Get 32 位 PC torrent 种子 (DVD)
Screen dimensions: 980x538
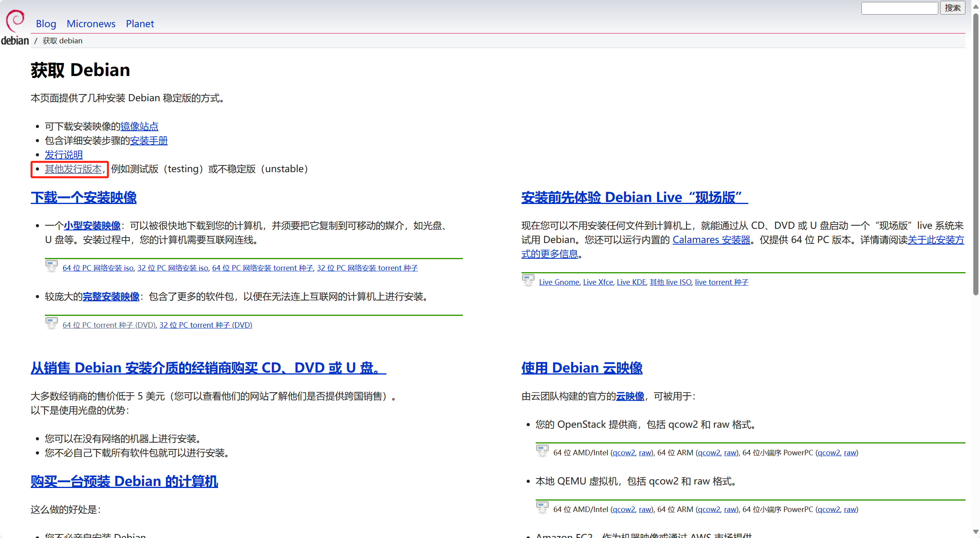206,325
